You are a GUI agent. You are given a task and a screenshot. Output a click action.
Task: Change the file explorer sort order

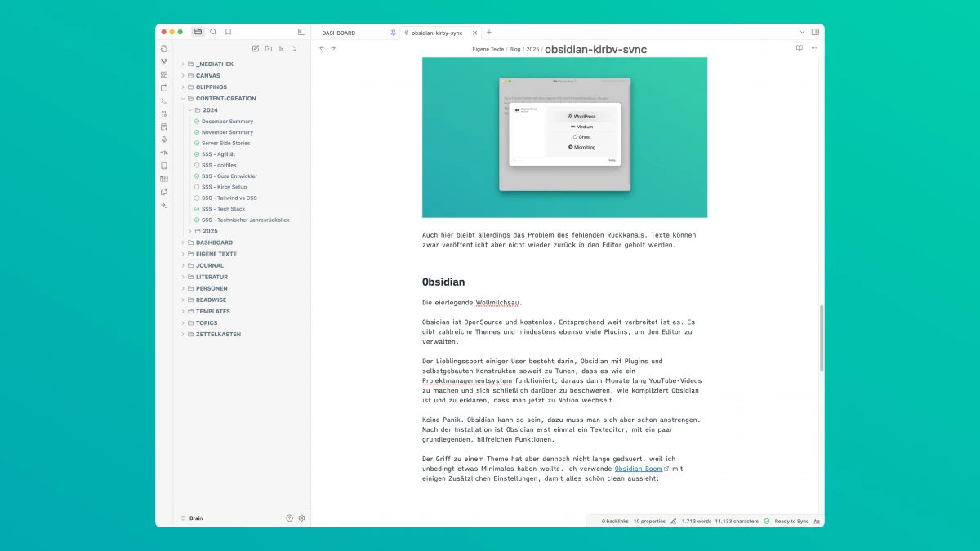click(x=282, y=49)
